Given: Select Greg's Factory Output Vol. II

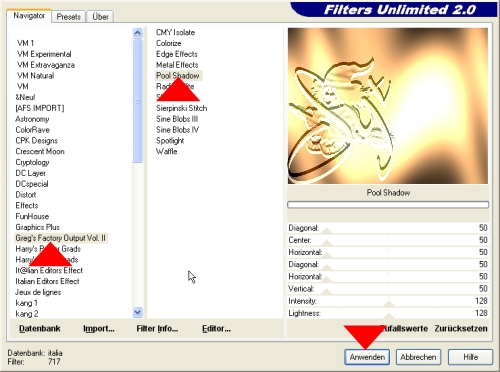Looking at the screenshot, I should coord(60,238).
